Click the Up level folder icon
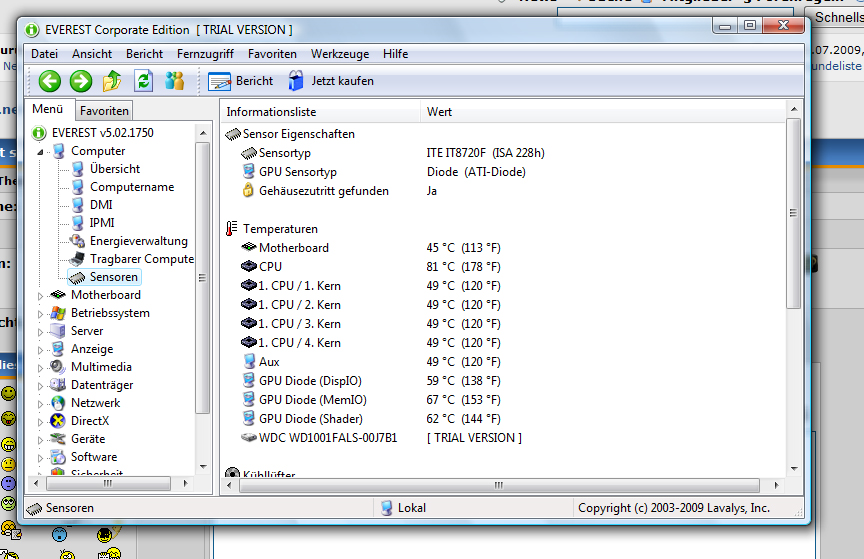The width and height of the screenshot is (864, 559). [x=112, y=81]
